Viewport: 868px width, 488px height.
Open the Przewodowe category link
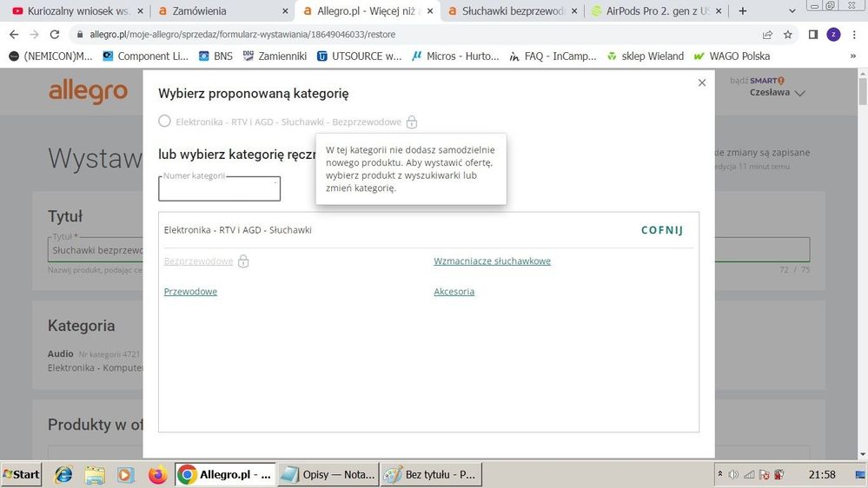190,292
